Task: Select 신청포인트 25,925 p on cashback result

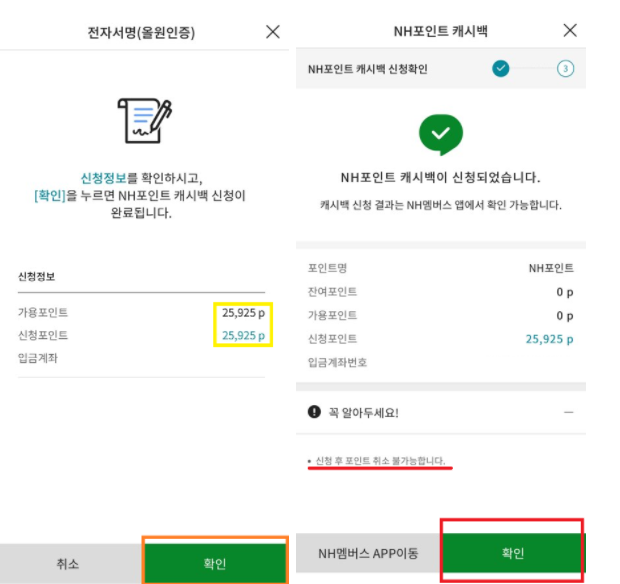Action: pyautogui.click(x=549, y=339)
